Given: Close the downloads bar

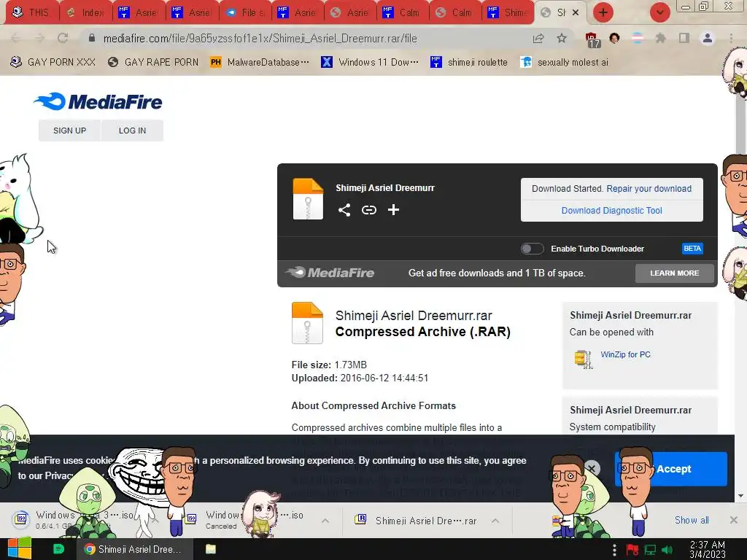Looking at the screenshot, I should click(734, 520).
